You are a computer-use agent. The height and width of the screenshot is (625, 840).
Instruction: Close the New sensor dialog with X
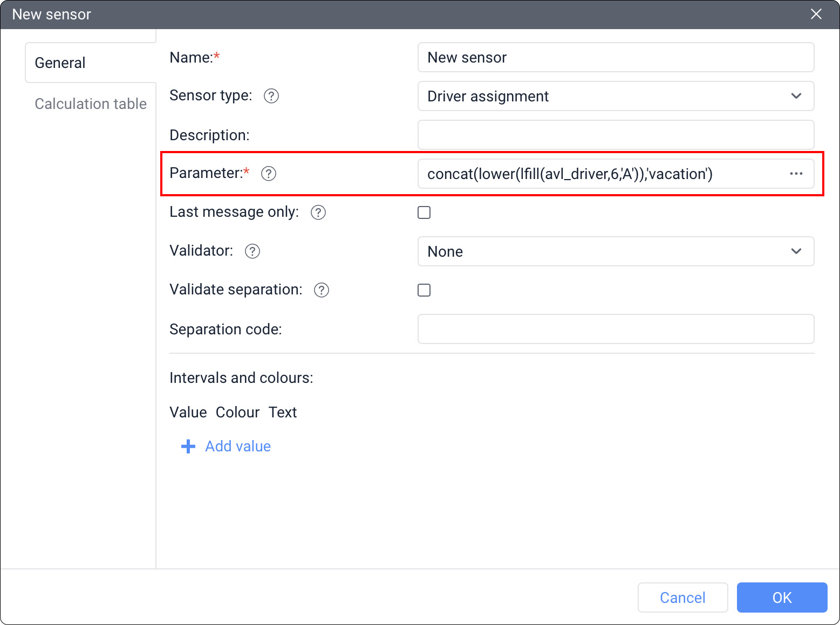coord(816,15)
